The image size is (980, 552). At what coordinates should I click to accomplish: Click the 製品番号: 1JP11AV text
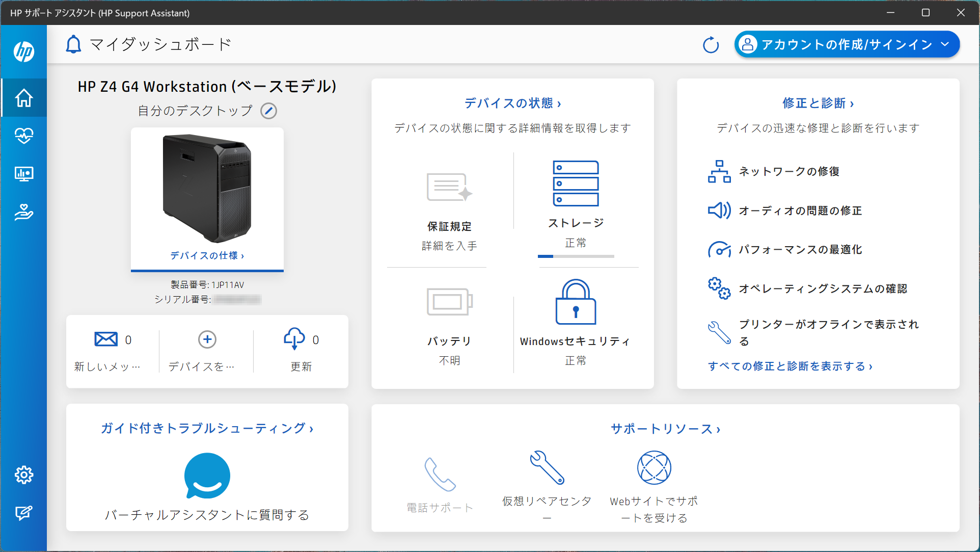207,284
